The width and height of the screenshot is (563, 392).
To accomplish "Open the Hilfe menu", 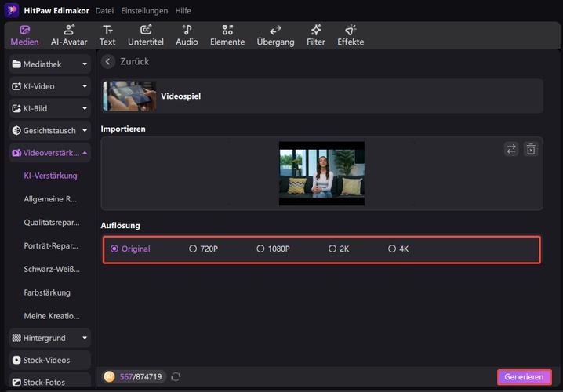I will pyautogui.click(x=183, y=11).
